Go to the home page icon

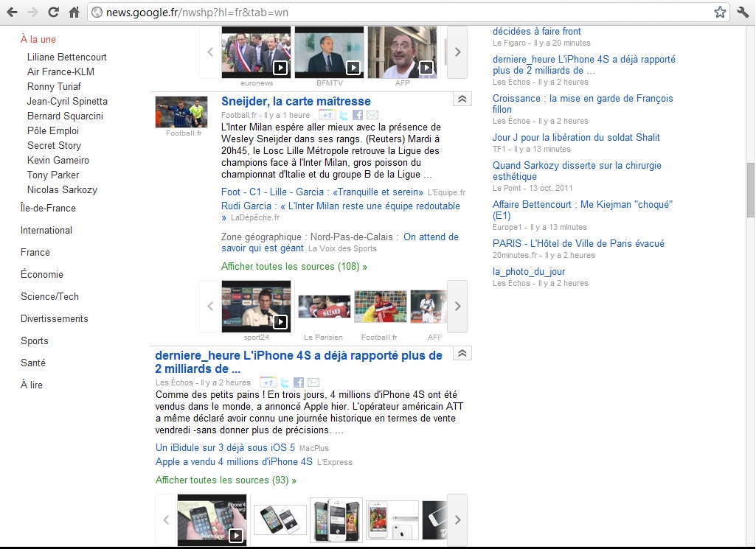click(74, 12)
